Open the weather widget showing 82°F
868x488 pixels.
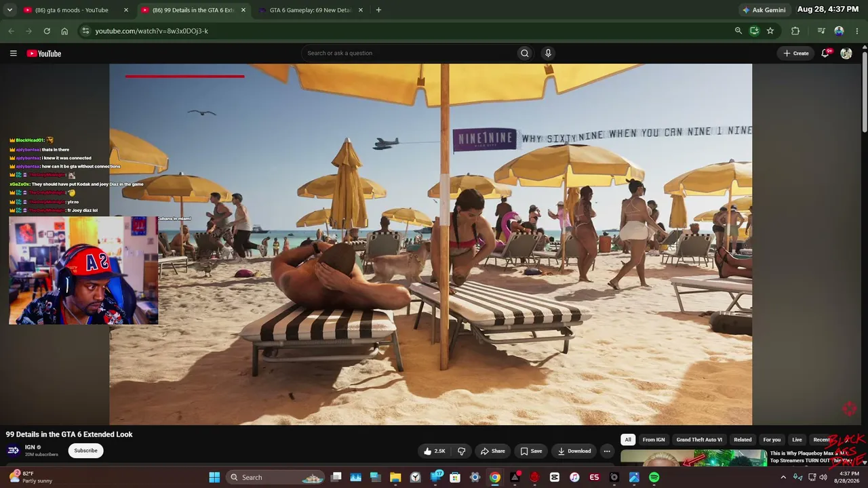[31, 477]
